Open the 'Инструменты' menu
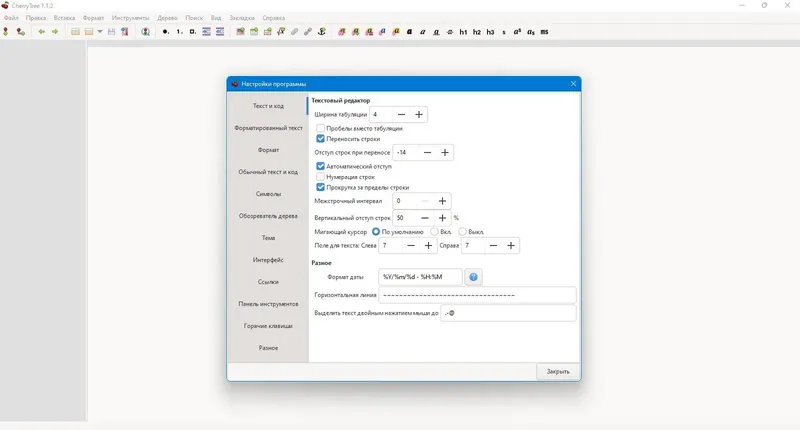The width and height of the screenshot is (800, 430). click(x=131, y=18)
